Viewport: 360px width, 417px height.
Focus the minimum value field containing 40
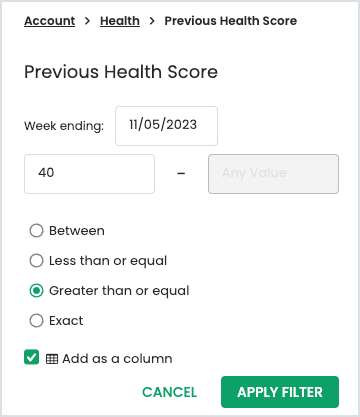pos(89,174)
